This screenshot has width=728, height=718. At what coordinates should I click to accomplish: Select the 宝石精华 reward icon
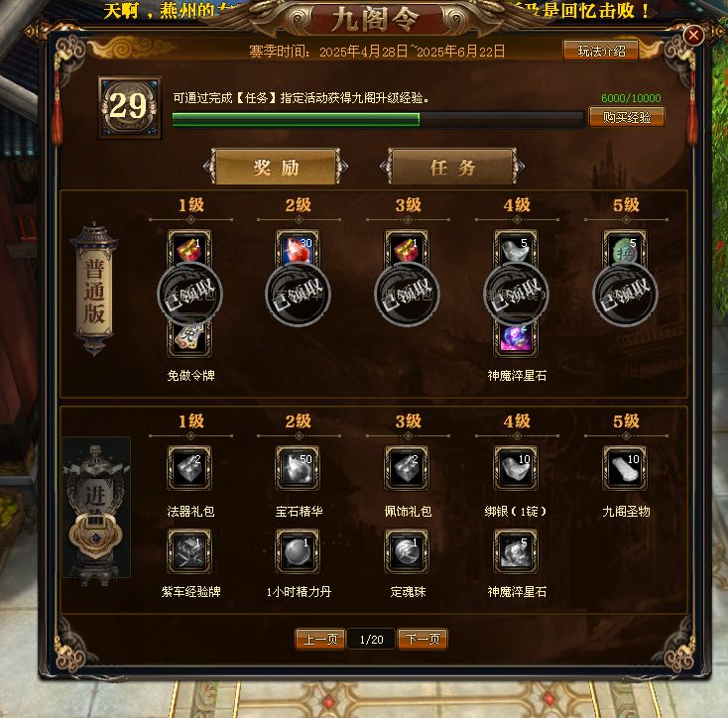pos(298,468)
